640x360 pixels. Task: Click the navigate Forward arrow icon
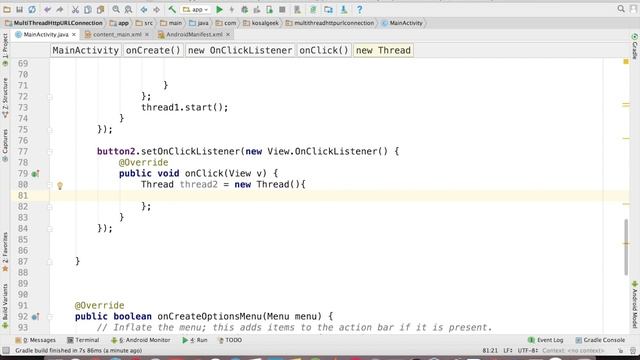pyautogui.click(x=156, y=9)
